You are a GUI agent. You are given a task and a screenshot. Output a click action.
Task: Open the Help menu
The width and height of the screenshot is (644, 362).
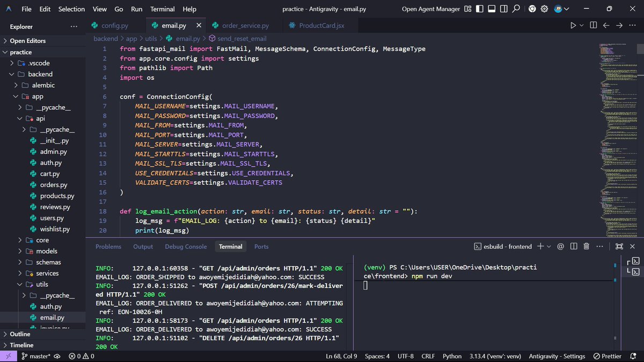point(189,9)
